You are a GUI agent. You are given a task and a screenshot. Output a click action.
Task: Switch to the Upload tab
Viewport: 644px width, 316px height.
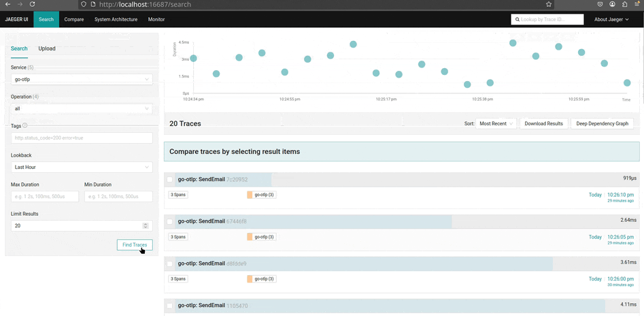pyautogui.click(x=47, y=48)
